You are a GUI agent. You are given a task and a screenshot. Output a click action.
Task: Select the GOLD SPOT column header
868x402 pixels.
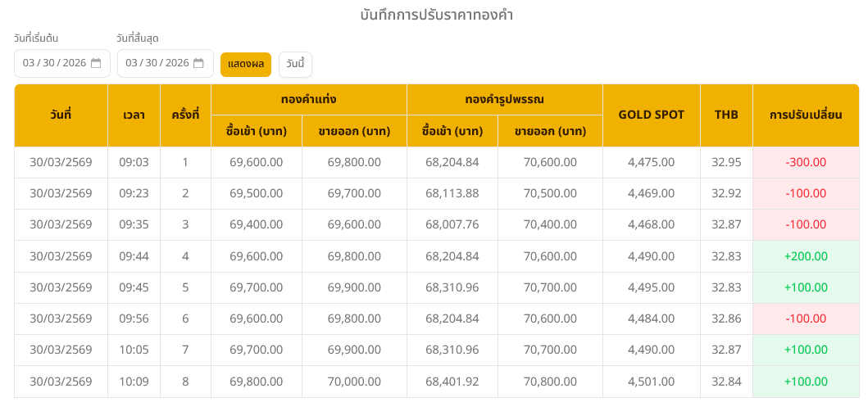click(x=651, y=115)
